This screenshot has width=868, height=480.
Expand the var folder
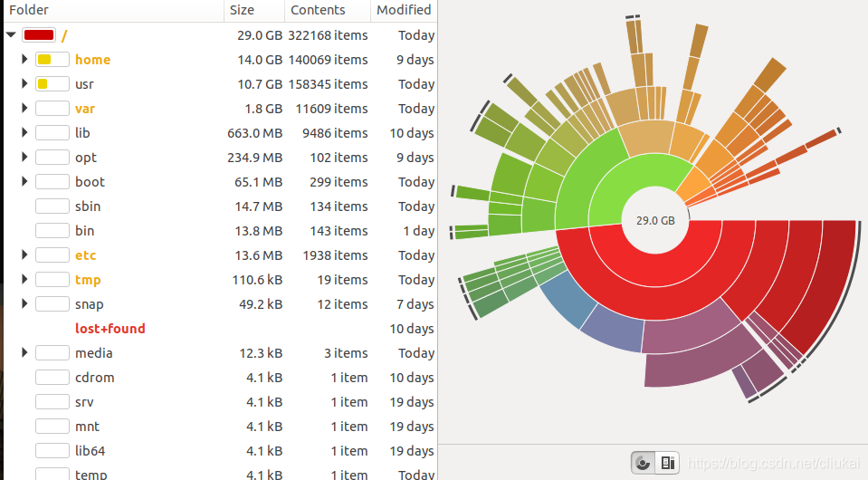(x=24, y=108)
